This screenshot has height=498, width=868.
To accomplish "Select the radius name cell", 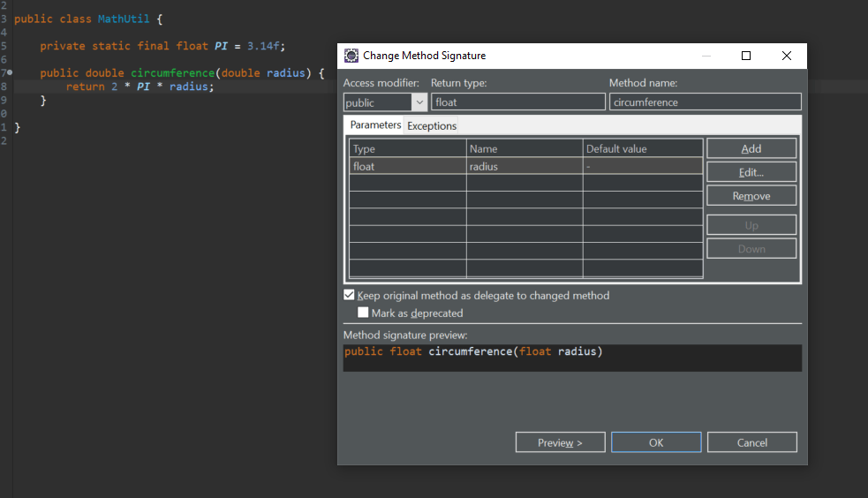I will (525, 166).
